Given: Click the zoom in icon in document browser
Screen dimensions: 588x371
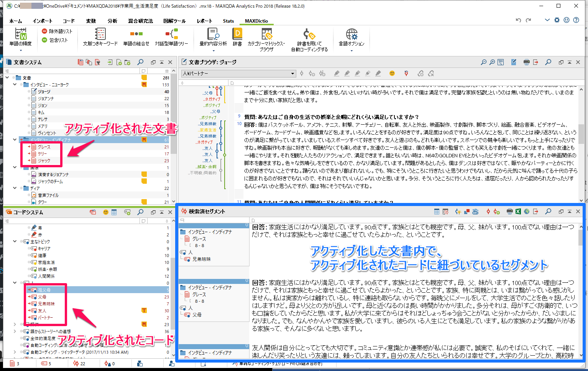Looking at the screenshot, I should click(492, 62).
